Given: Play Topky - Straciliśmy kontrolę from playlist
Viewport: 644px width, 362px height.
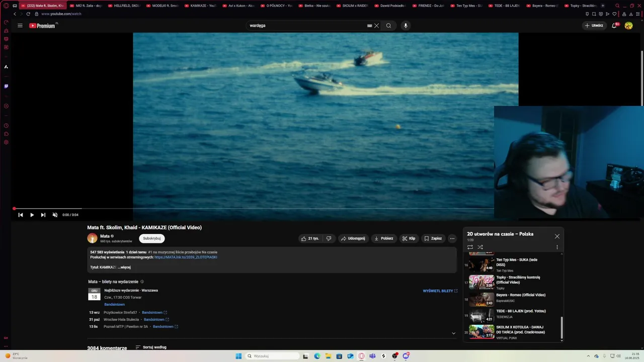Looking at the screenshot, I should 511,282.
